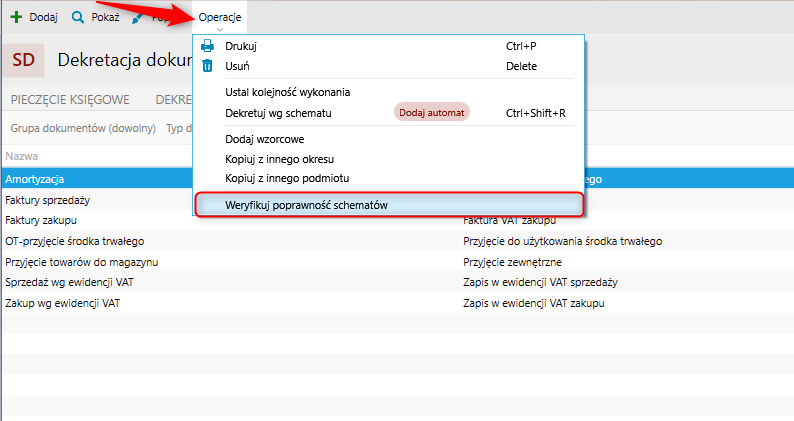Choose Dodaj wzorcowe menu item

coord(265,139)
